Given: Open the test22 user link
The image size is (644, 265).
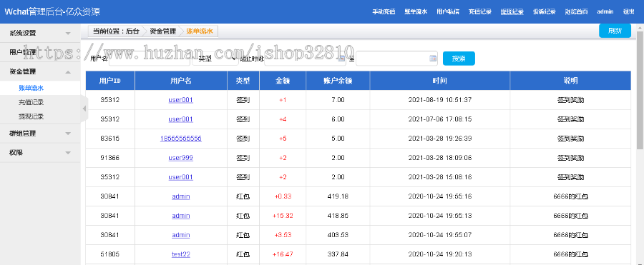Looking at the screenshot, I should click(181, 254).
